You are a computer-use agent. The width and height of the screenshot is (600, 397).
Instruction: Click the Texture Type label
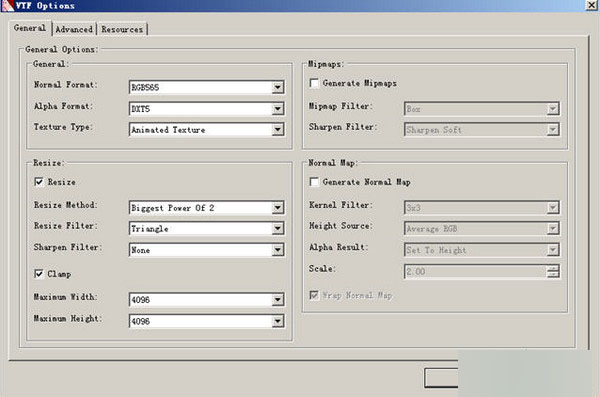pyautogui.click(x=63, y=127)
